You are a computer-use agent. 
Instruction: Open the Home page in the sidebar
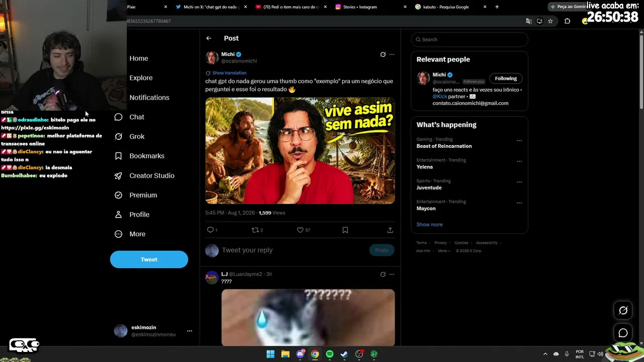pyautogui.click(x=138, y=58)
